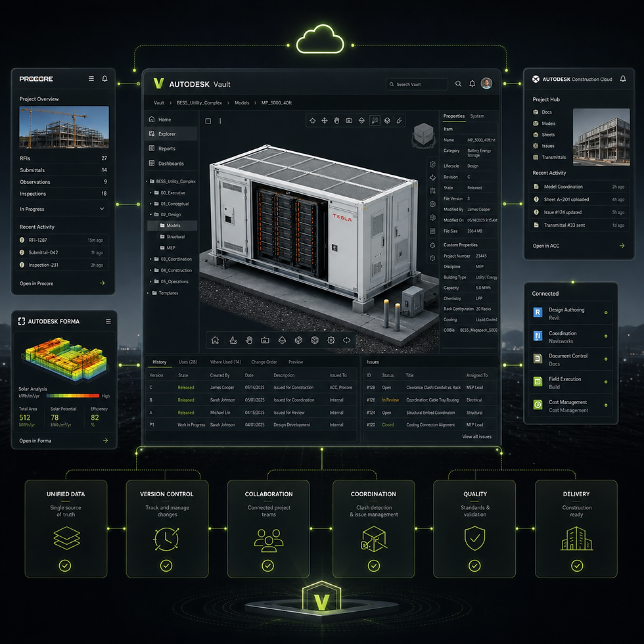Click the BESS_Utility_Complex breadcrumb

(199, 103)
